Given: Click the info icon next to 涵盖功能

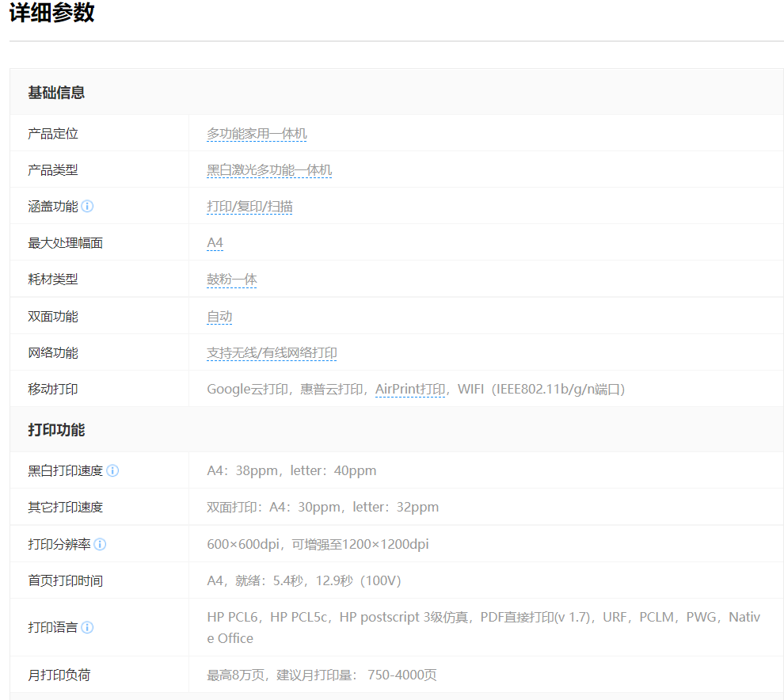Looking at the screenshot, I should pos(87,206).
